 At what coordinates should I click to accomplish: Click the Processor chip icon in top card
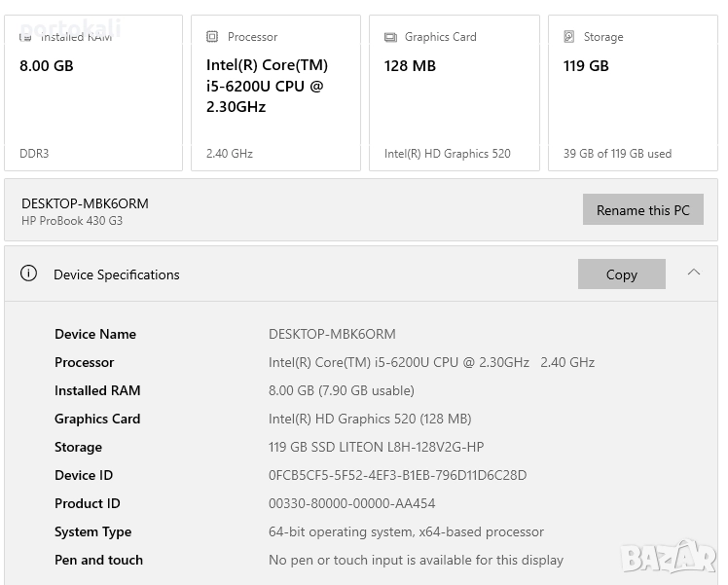pos(212,37)
